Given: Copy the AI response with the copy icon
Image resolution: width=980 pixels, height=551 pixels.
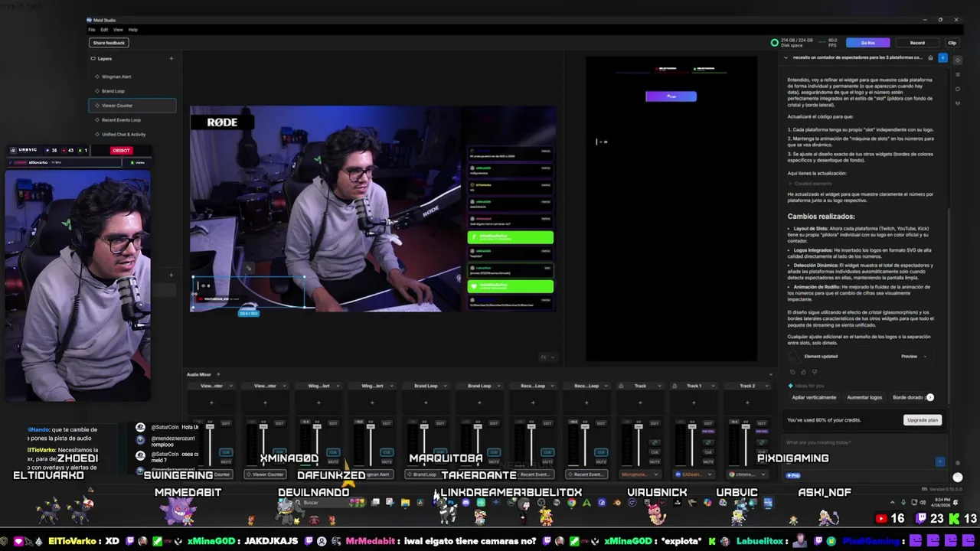Looking at the screenshot, I should tap(792, 372).
